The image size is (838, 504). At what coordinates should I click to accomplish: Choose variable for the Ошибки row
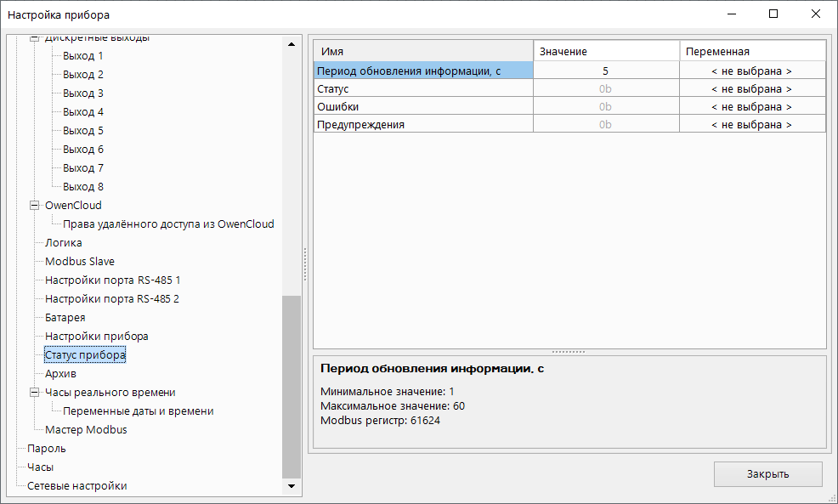751,107
